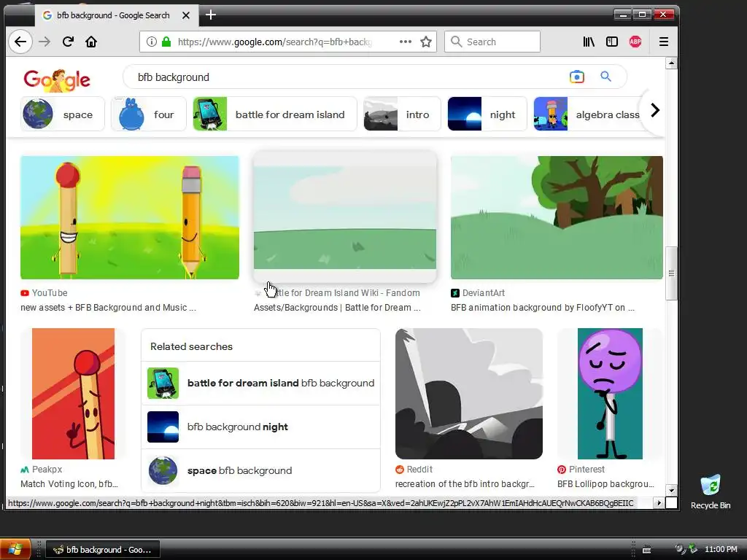Open a new browser tab
The image size is (747, 560).
tap(211, 15)
